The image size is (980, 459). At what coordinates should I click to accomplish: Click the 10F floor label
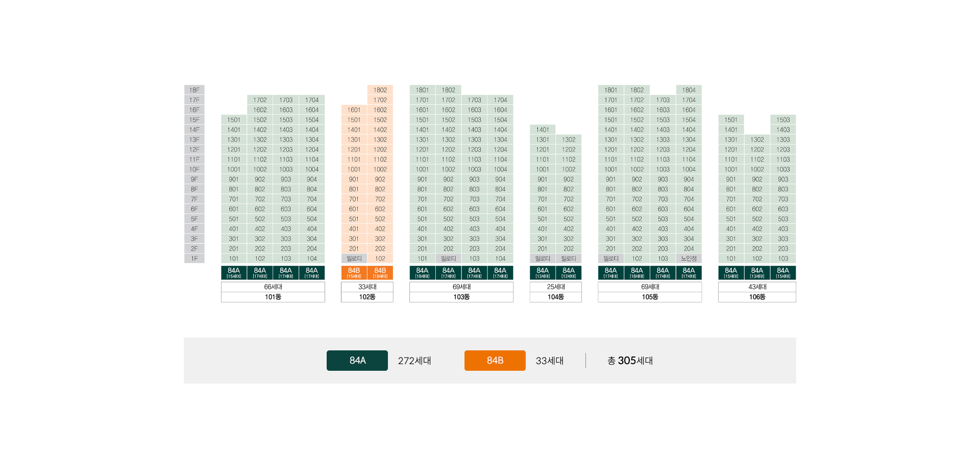(194, 169)
